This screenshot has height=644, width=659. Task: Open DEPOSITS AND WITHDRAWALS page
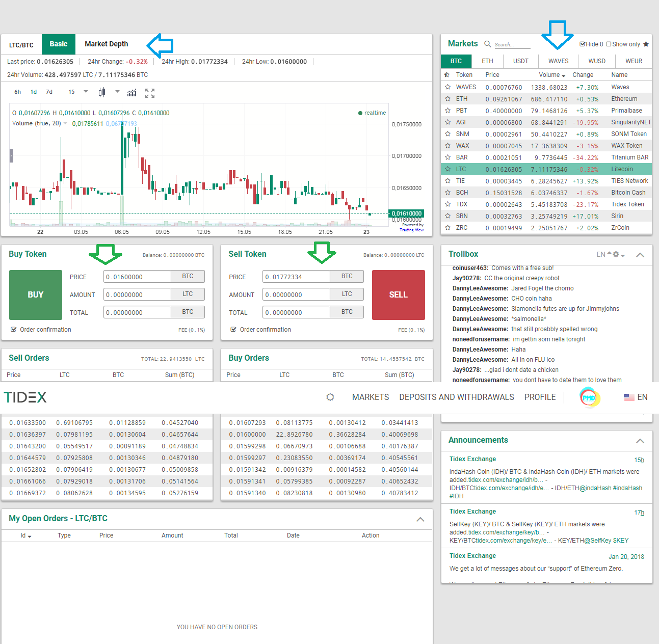pyautogui.click(x=457, y=397)
